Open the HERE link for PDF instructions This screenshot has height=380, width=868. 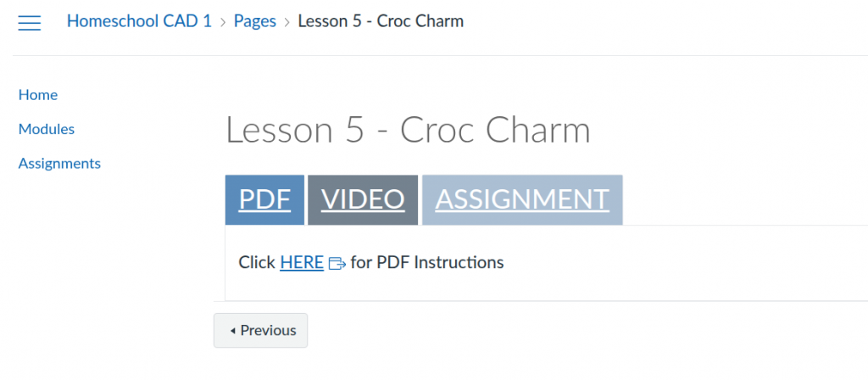click(x=302, y=262)
